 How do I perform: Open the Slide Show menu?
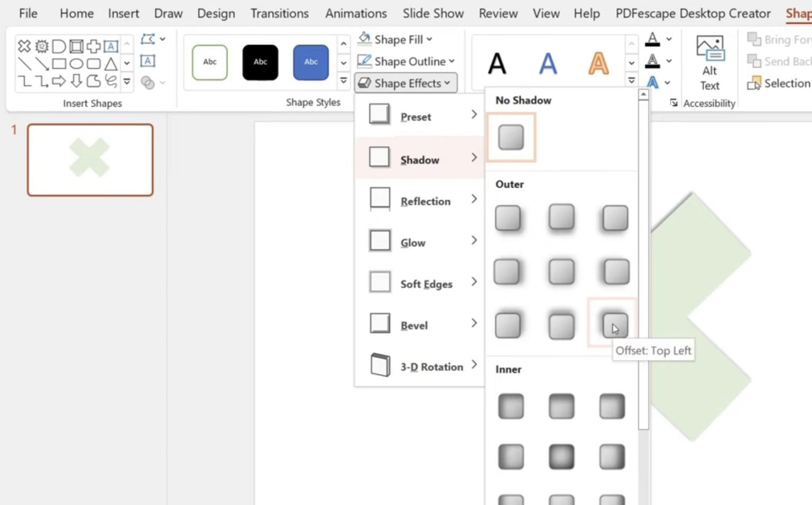[x=433, y=13]
